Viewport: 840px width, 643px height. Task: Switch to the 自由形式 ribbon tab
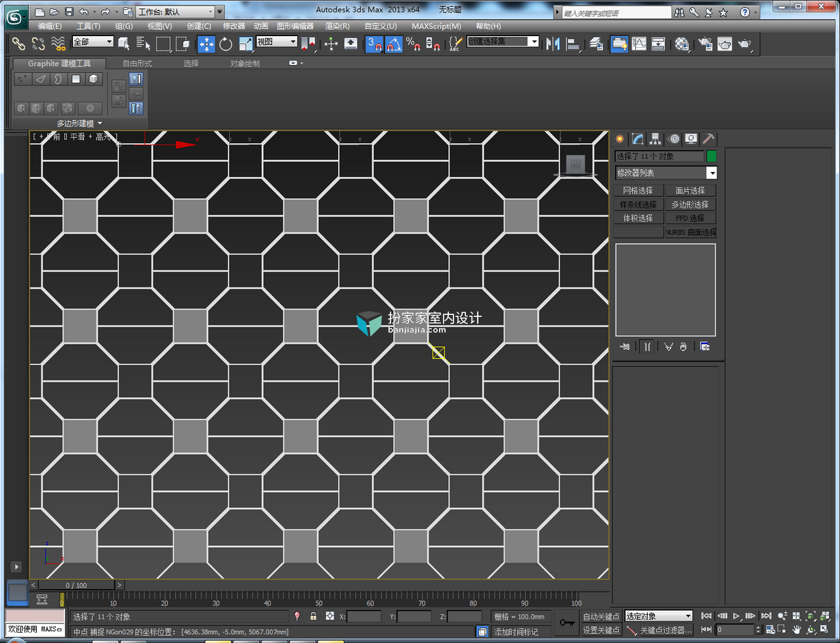[x=137, y=64]
